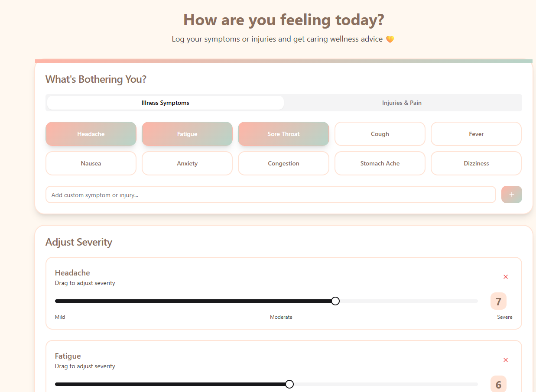The height and width of the screenshot is (392, 536).
Task: Select the Anxiety symptom
Action: (187, 163)
